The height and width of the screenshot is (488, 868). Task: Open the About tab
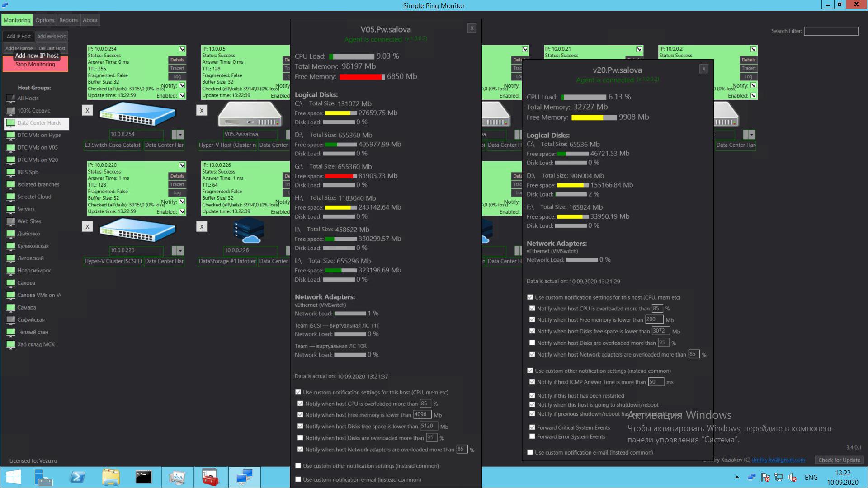point(90,20)
